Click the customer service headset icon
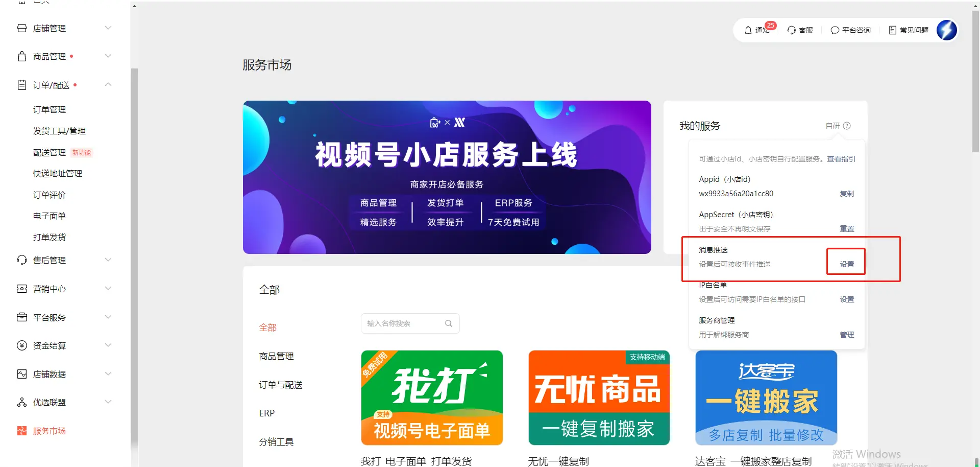The image size is (980, 467). [792, 30]
